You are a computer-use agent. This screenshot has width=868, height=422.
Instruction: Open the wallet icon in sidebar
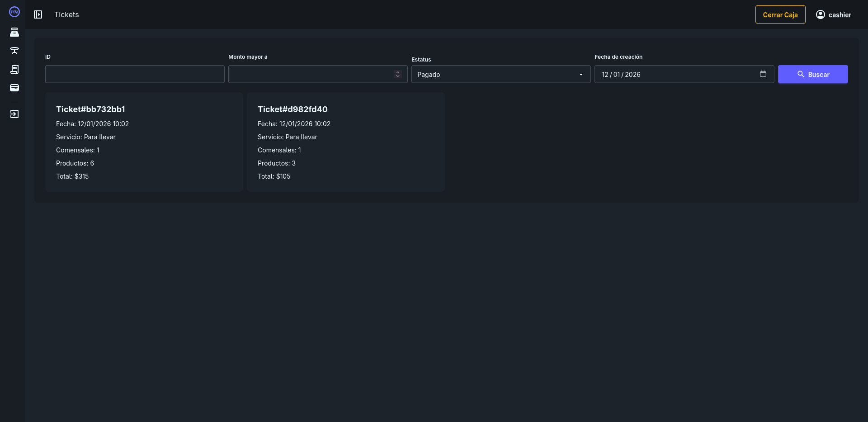point(14,88)
